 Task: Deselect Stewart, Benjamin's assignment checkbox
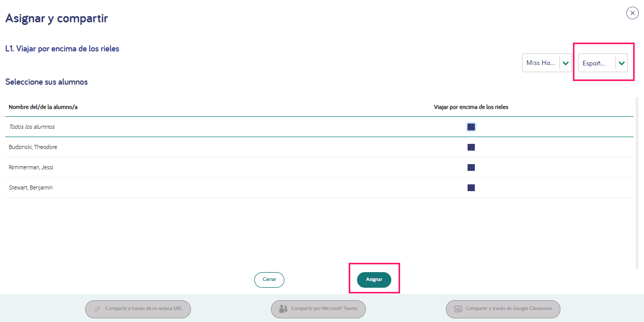tap(471, 187)
